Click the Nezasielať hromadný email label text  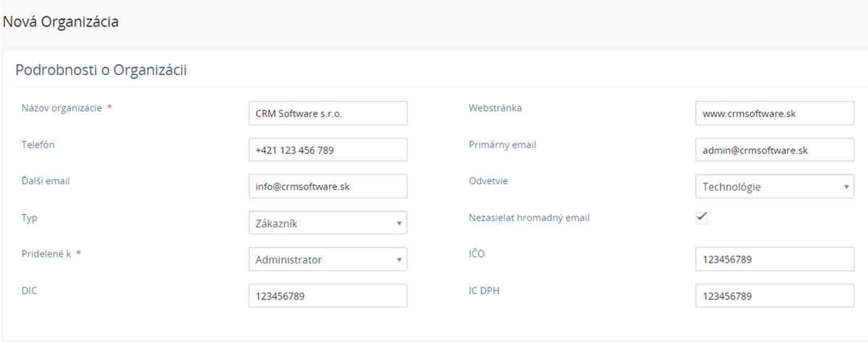529,217
